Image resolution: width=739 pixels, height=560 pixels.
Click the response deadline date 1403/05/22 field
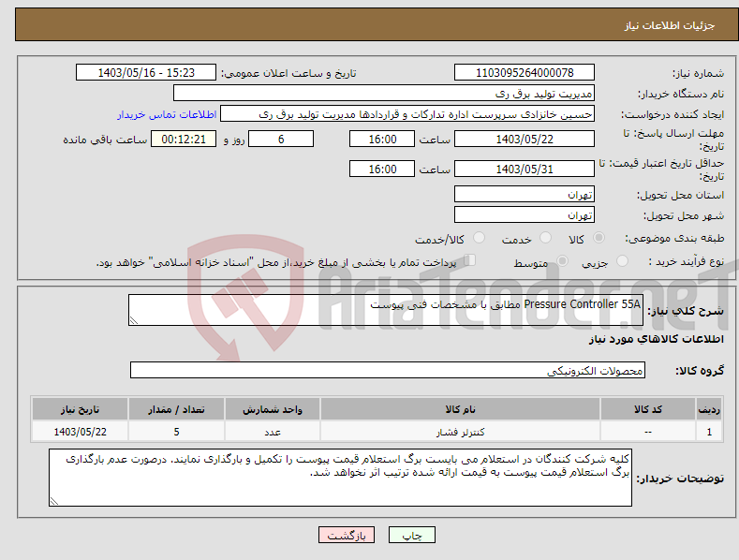[525, 139]
